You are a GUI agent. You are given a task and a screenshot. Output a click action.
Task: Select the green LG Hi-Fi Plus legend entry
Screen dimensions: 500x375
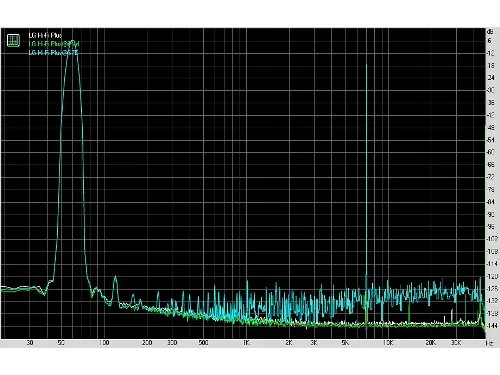coord(54,44)
